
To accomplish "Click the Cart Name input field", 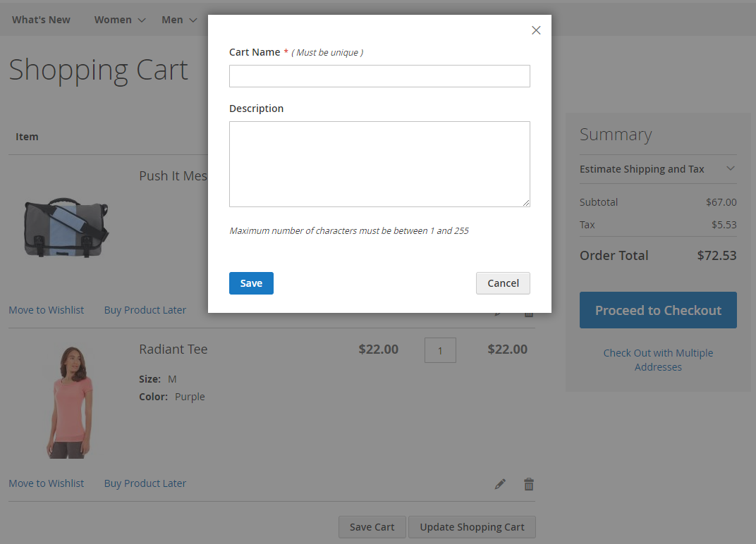I will tap(379, 76).
